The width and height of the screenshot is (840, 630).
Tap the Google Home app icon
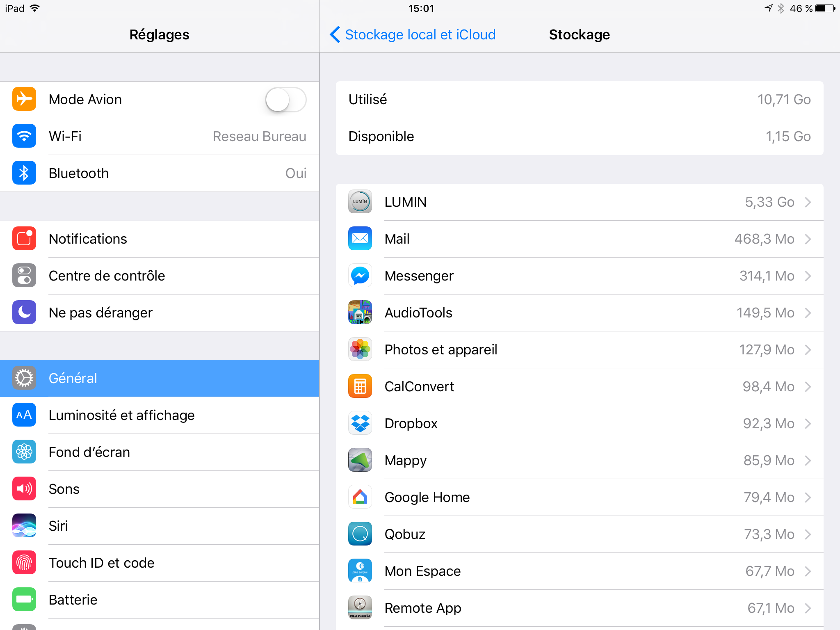click(x=360, y=497)
